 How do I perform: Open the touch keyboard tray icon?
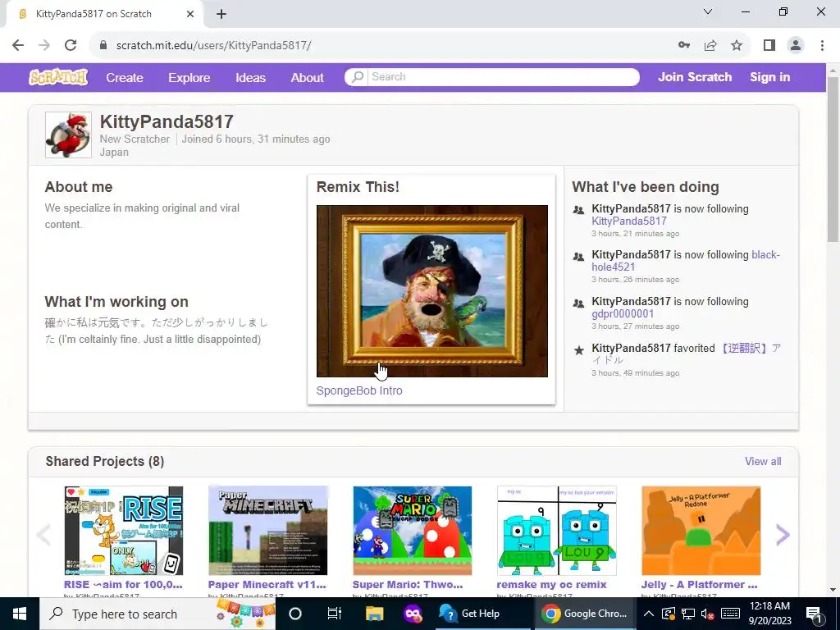[x=730, y=614]
